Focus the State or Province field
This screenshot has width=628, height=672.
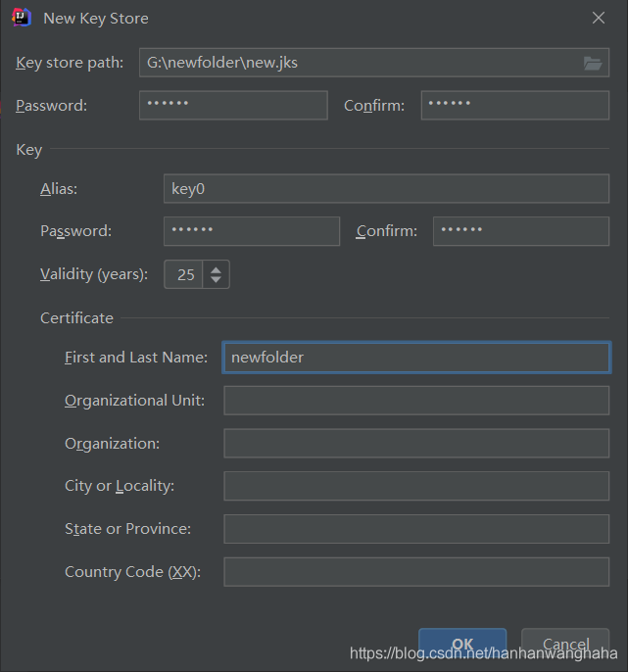click(x=416, y=529)
